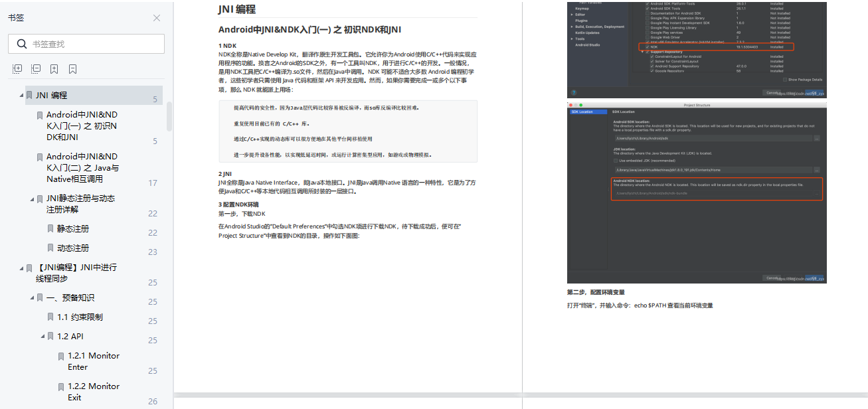Click the magnifier icon in the bookmark search box
Screen dimensions: 868x409
click(21, 43)
